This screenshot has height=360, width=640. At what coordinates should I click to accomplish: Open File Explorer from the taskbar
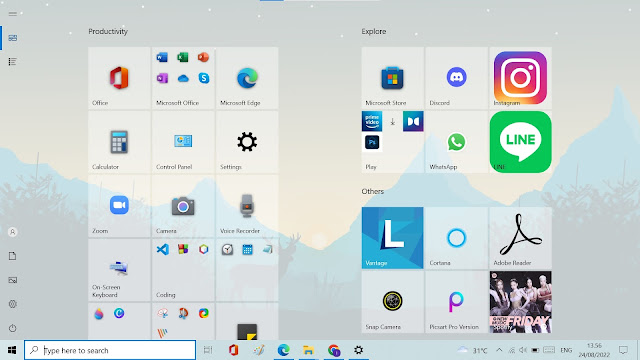pyautogui.click(x=309, y=350)
